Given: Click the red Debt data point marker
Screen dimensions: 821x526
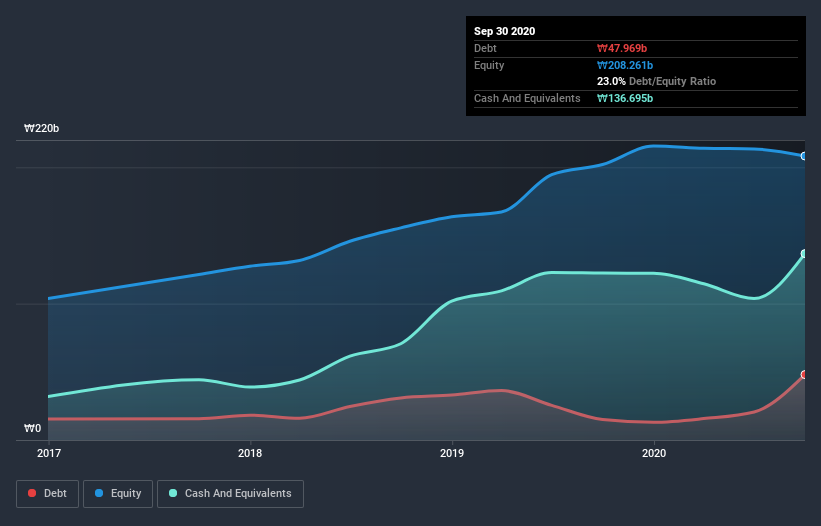Looking at the screenshot, I should pyautogui.click(x=804, y=375).
